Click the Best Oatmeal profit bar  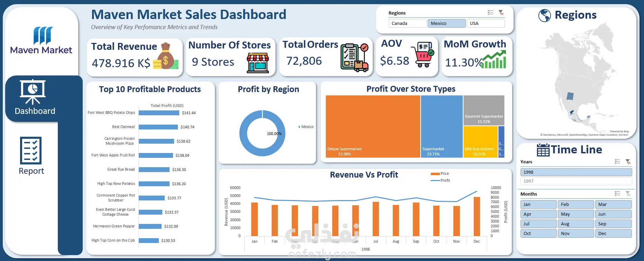pyautogui.click(x=158, y=127)
